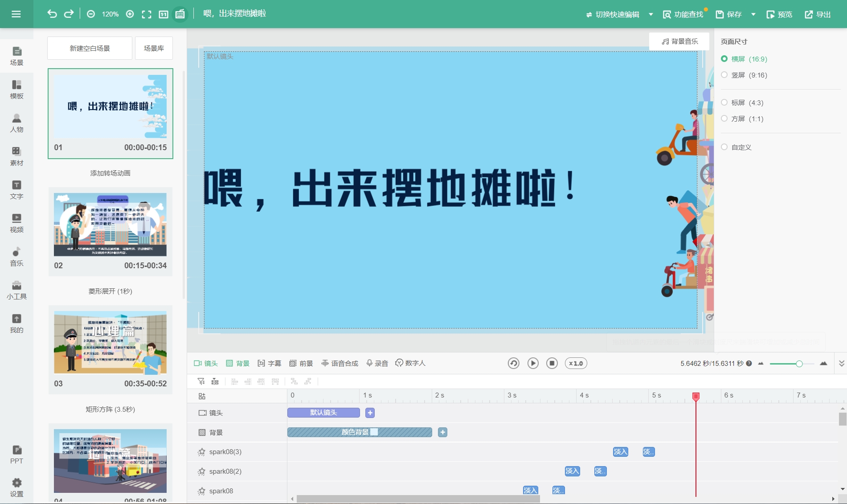Click 导出 export button
This screenshot has width=847, height=504.
(818, 14)
